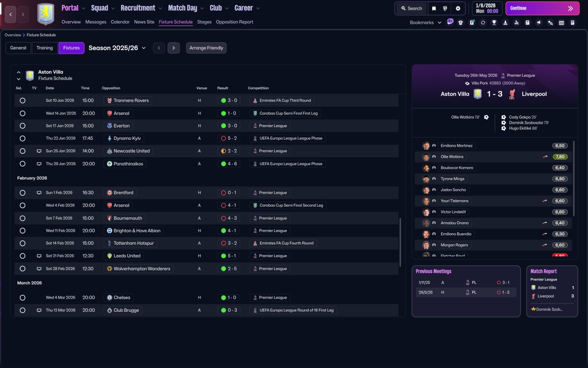Viewport: 588px width, 368px height.
Task: Click the goal ball icon next to Cody Gakpo
Action: pyautogui.click(x=504, y=117)
